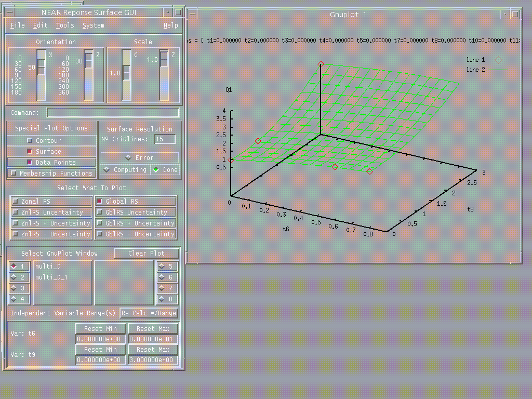The image size is (532, 399).
Task: Select GnuPlot window 4
Action: click(20, 299)
